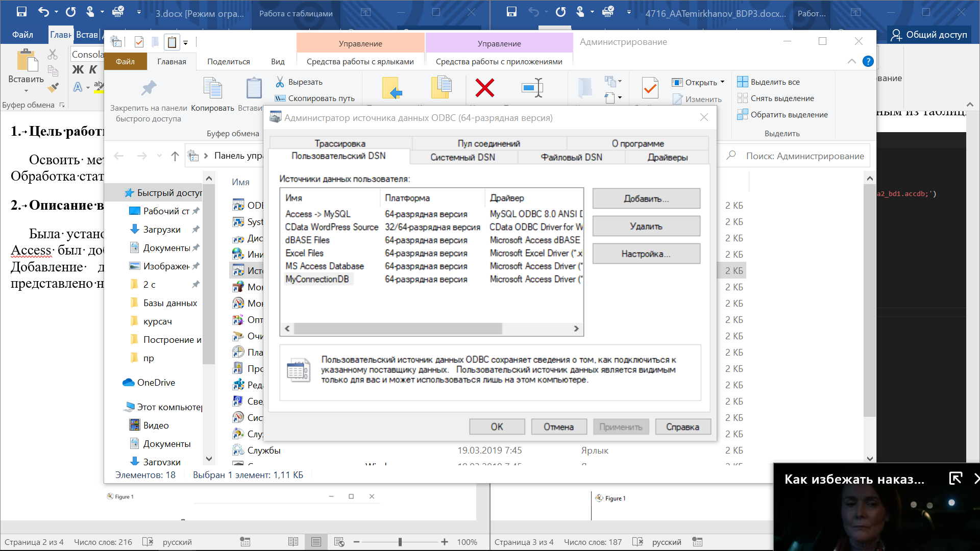Select Файловый DSN tab in ODBC dialog
Screen dimensions: 980x551
pos(571,157)
